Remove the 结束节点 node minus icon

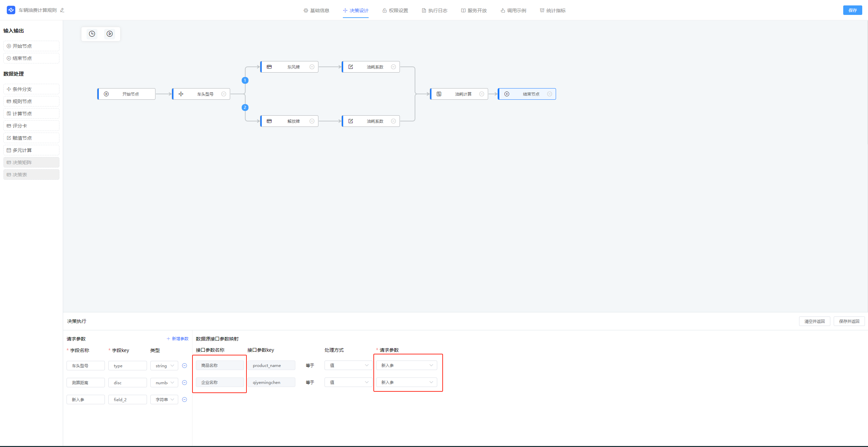pos(550,94)
